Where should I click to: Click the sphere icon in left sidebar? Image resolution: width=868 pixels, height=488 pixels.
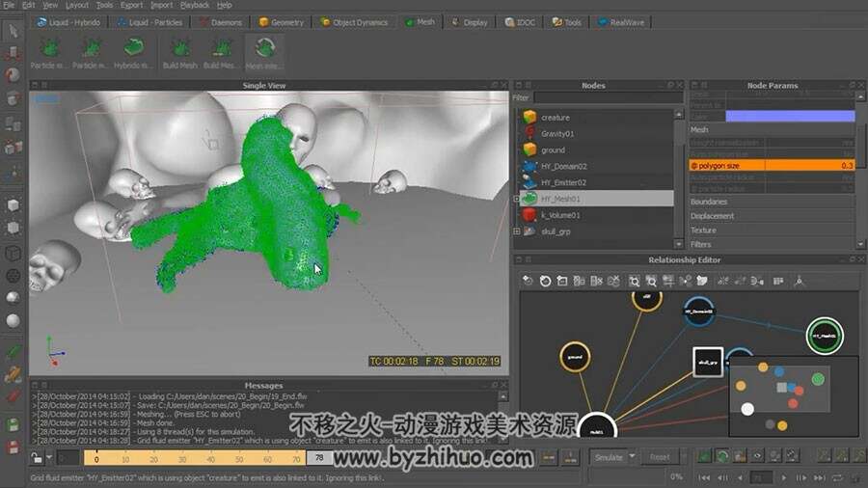14,320
